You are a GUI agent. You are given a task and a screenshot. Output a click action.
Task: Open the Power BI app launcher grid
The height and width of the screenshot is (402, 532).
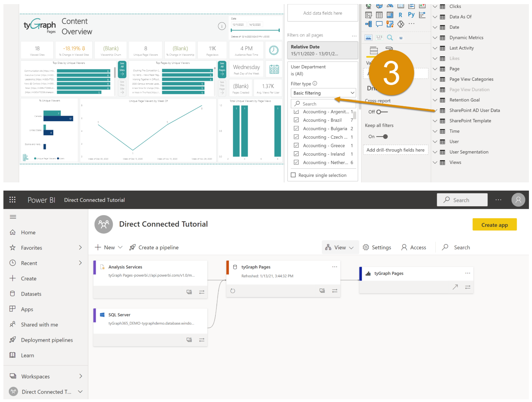pos(12,200)
